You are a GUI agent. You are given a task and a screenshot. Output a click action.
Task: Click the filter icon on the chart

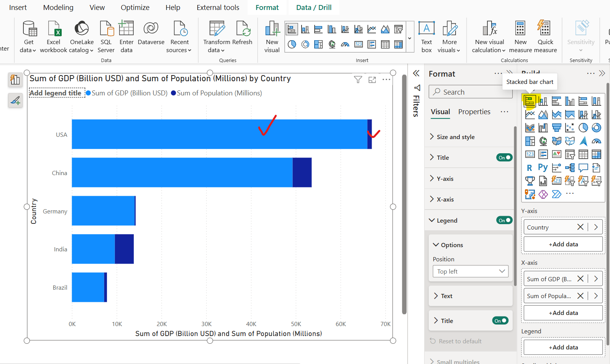coord(358,80)
